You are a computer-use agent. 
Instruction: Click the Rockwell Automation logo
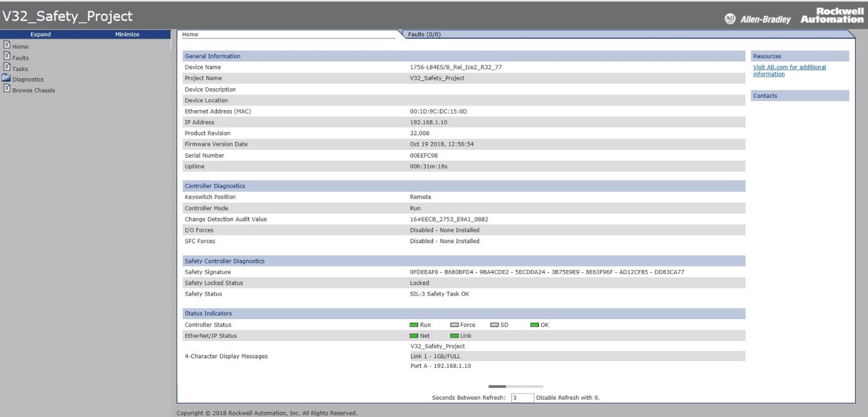click(x=833, y=16)
